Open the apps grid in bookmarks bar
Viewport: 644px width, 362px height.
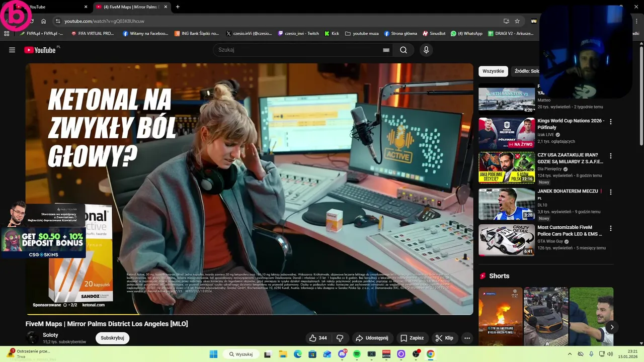click(x=7, y=34)
